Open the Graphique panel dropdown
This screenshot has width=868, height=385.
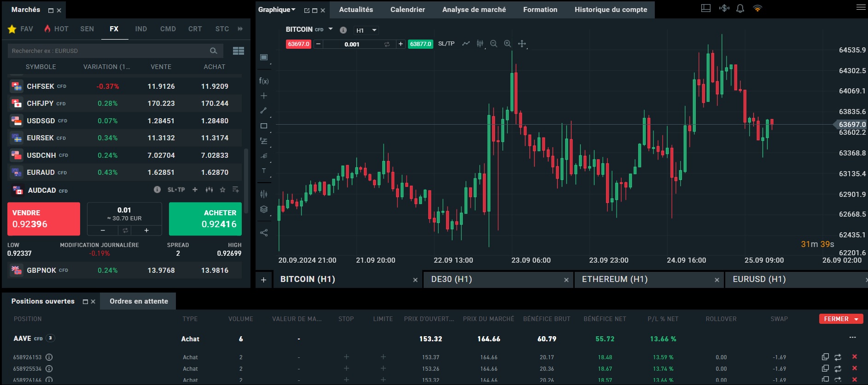pyautogui.click(x=293, y=9)
